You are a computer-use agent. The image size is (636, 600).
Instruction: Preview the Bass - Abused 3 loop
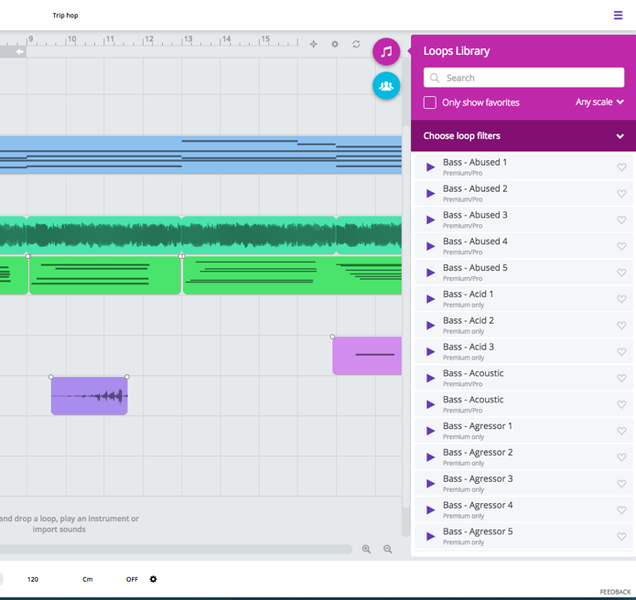[430, 220]
